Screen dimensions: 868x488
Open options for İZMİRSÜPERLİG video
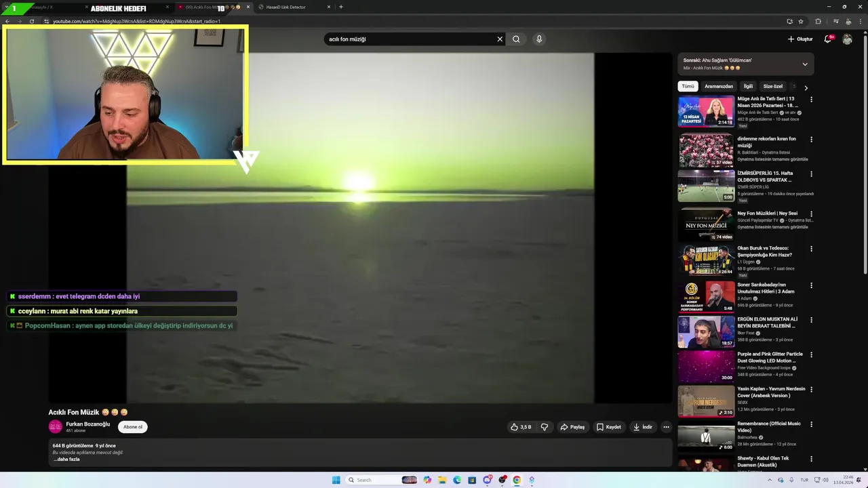coord(811,174)
